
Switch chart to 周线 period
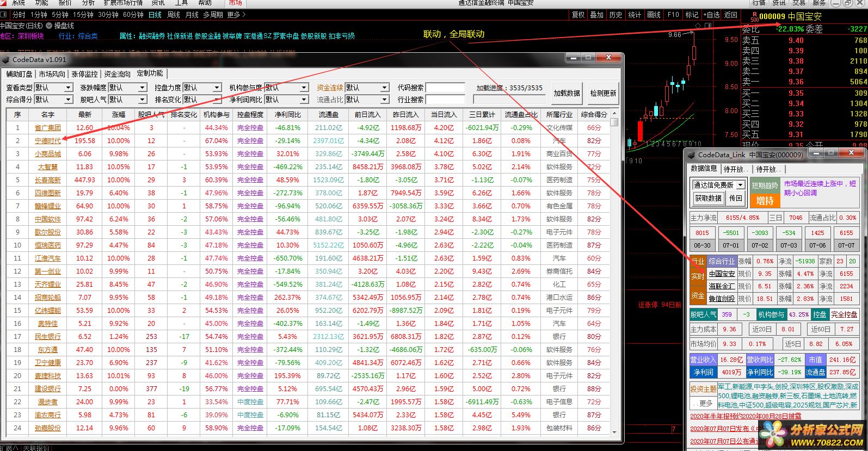point(173,15)
